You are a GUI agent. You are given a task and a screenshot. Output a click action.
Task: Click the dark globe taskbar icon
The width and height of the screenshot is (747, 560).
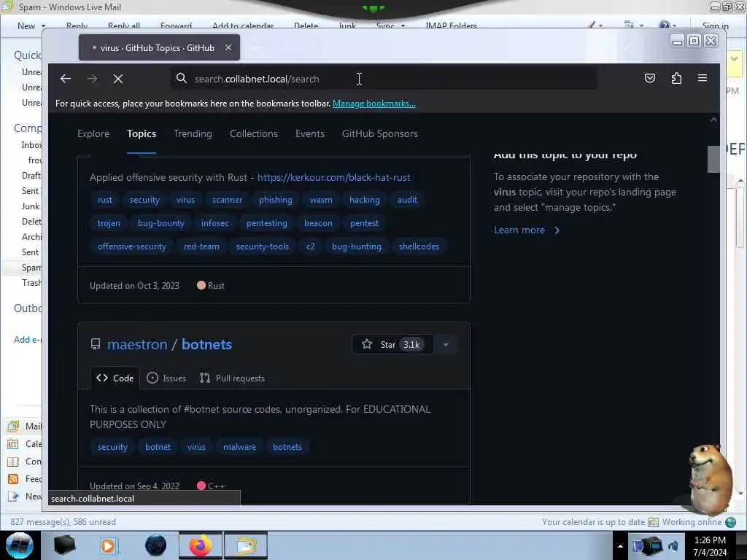coord(156,545)
